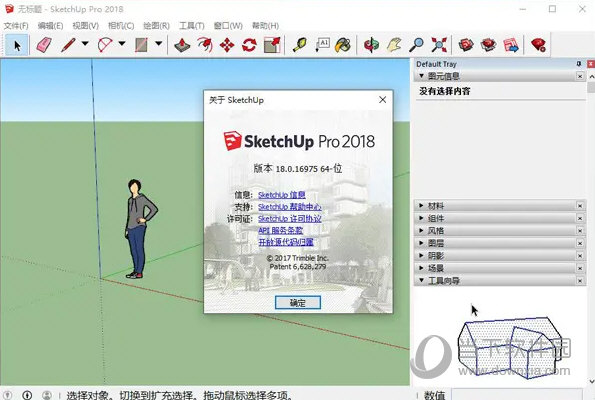
Task: Open the 工具(T) menu
Action: click(x=192, y=26)
